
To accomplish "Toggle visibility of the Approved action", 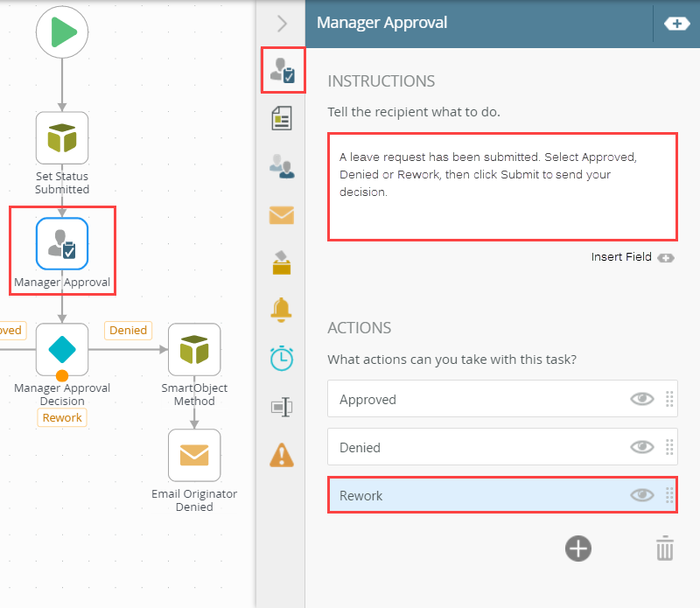I will pos(642,399).
